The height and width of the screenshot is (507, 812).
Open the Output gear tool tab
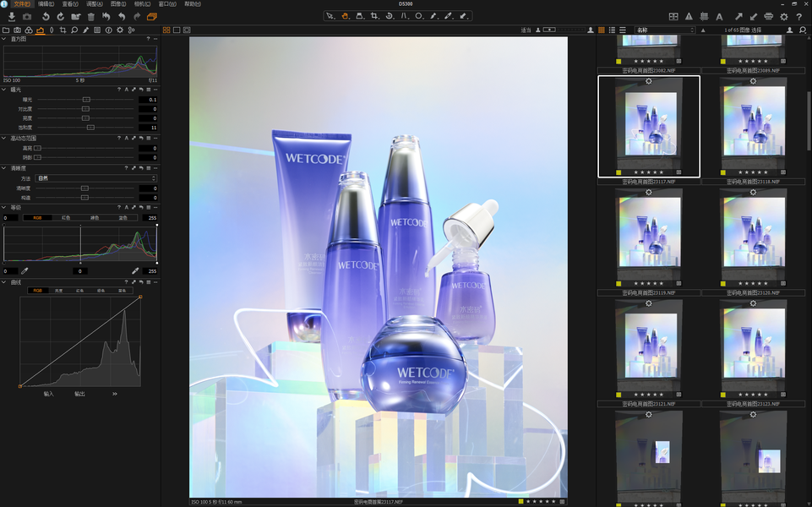pyautogui.click(x=120, y=30)
